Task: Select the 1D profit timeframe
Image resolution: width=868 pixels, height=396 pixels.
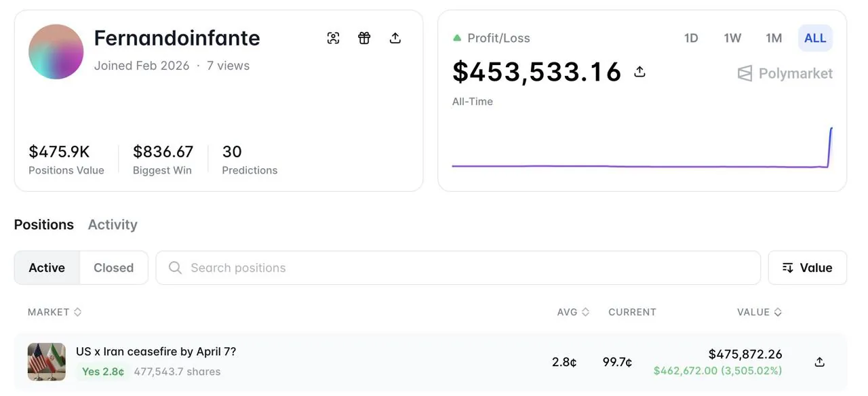Action: point(691,38)
